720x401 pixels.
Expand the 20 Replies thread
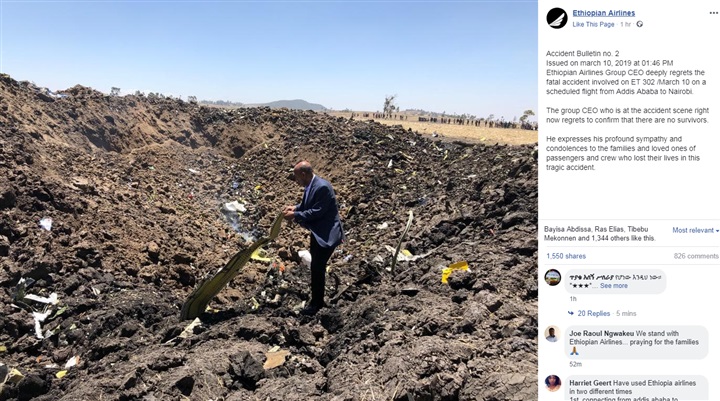pyautogui.click(x=593, y=313)
